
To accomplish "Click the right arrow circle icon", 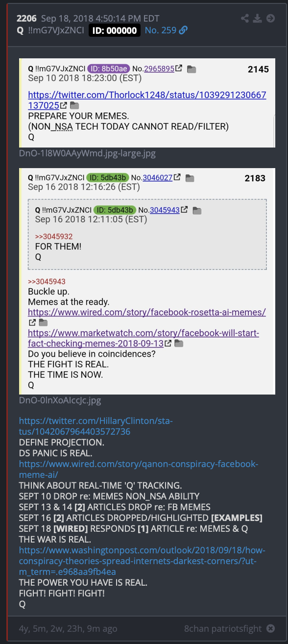I will [x=271, y=19].
